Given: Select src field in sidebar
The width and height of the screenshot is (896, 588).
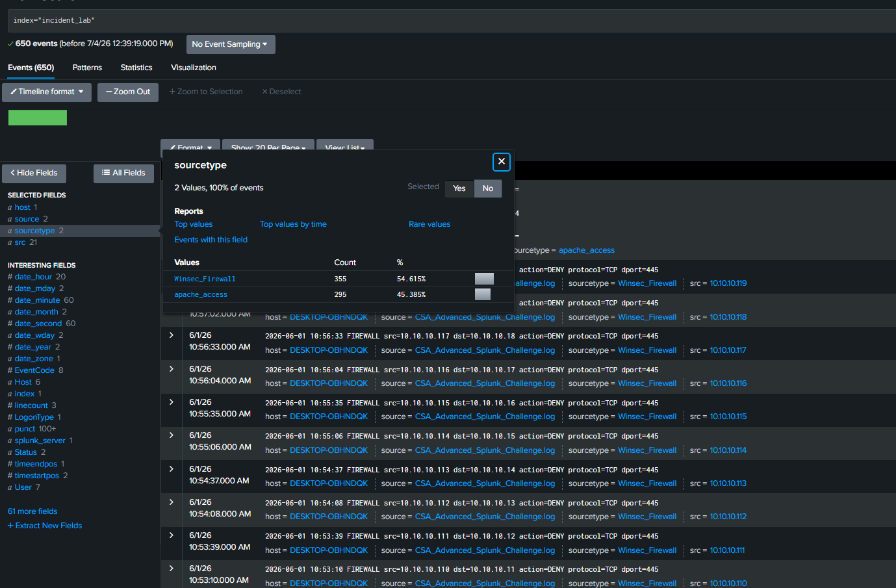Looking at the screenshot, I should click(20, 242).
